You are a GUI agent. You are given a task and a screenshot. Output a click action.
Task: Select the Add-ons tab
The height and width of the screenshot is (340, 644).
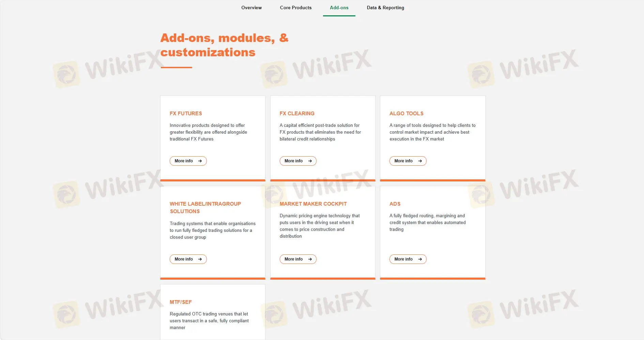tap(339, 8)
